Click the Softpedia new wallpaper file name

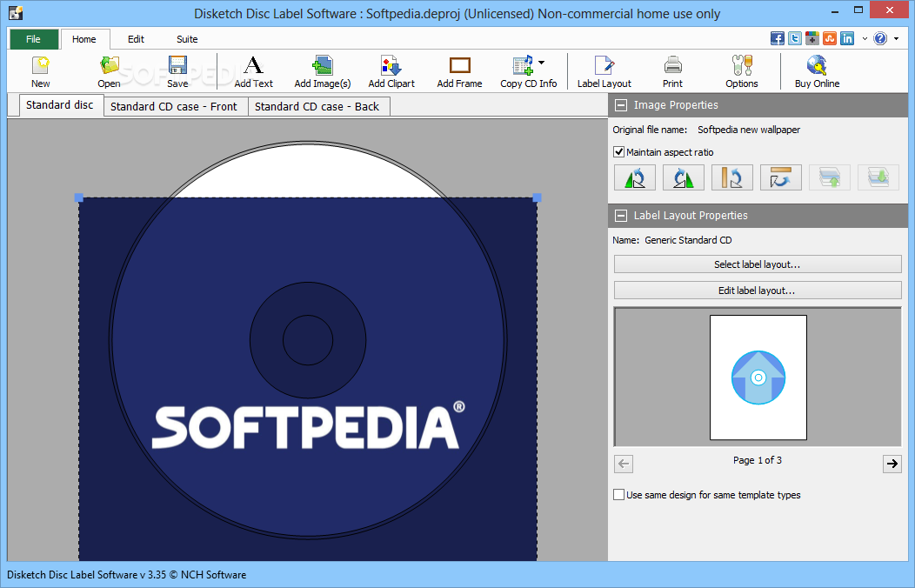coord(749,130)
